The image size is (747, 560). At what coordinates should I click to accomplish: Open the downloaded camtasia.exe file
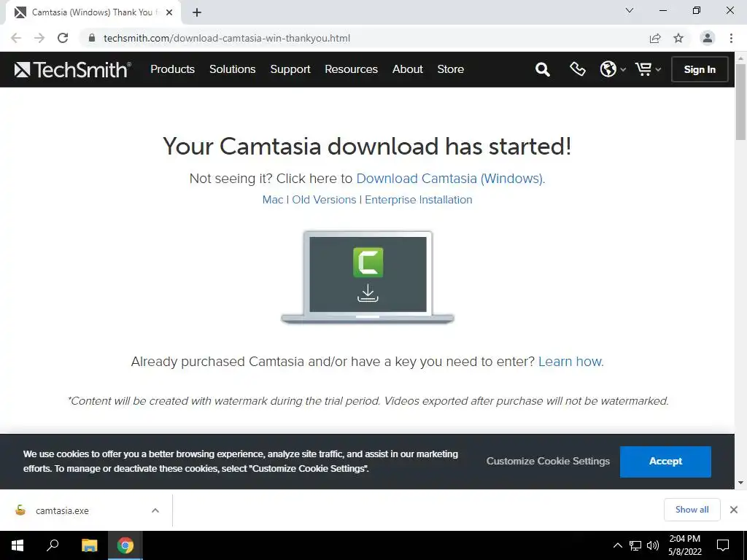(62, 510)
